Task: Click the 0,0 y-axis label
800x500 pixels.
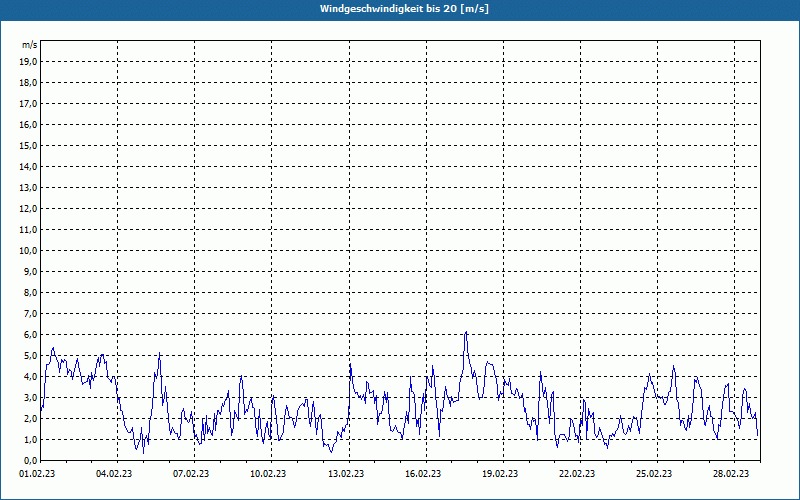Action: tap(30, 460)
